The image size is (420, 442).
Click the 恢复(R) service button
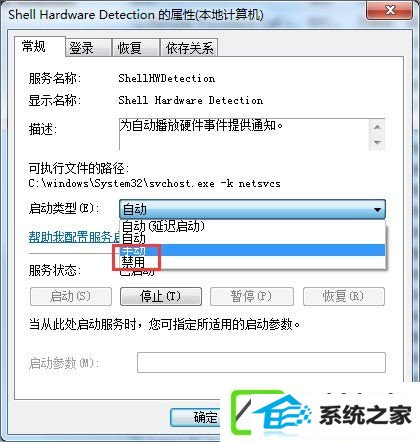[344, 296]
